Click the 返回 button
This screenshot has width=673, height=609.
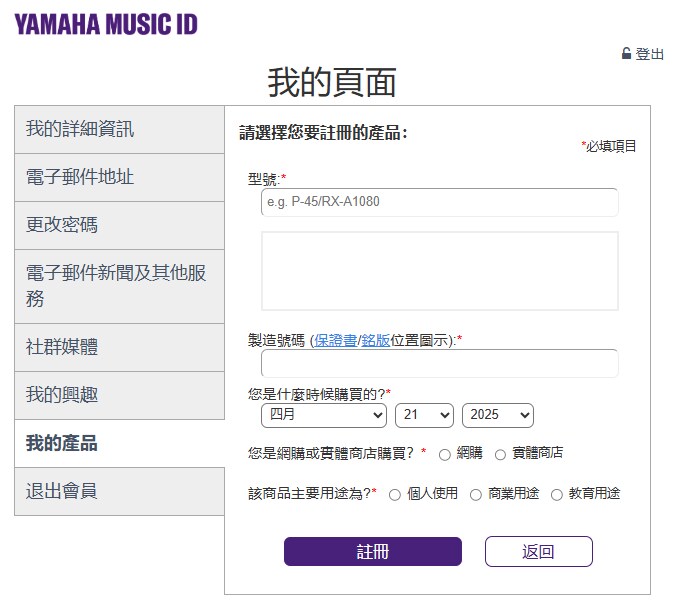(538, 552)
